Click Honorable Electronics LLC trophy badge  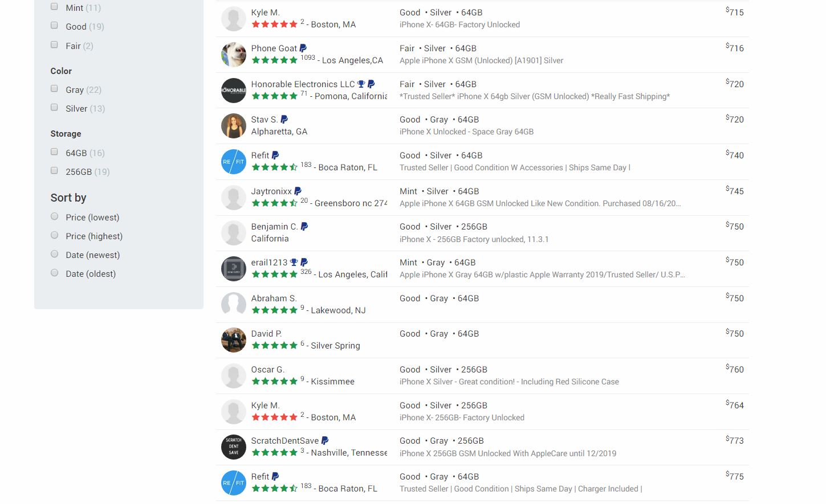coord(361,84)
